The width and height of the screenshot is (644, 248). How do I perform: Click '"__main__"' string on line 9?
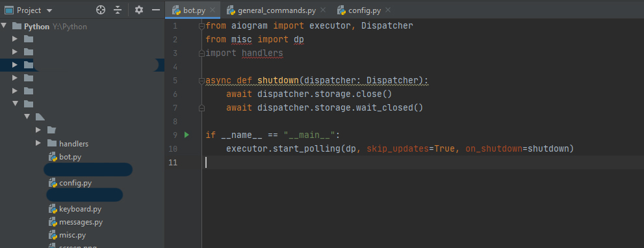tap(309, 135)
